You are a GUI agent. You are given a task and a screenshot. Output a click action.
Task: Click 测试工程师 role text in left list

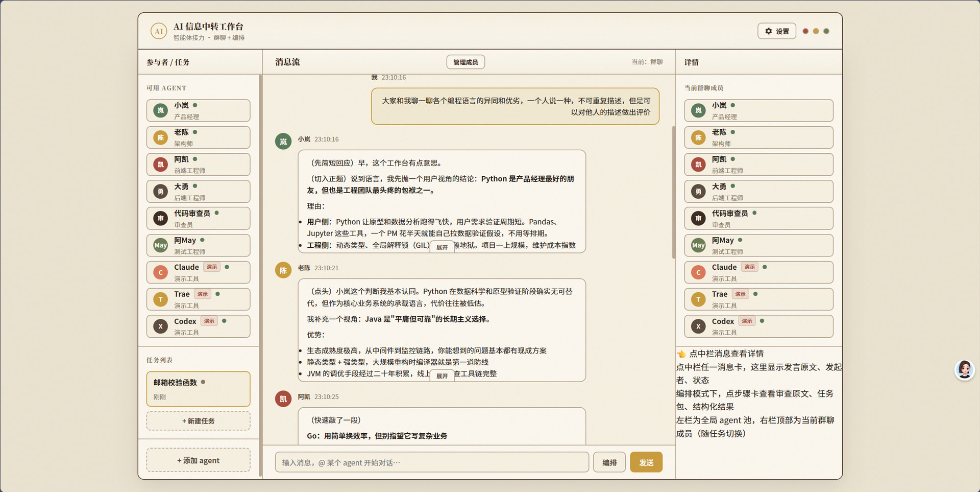click(x=190, y=251)
